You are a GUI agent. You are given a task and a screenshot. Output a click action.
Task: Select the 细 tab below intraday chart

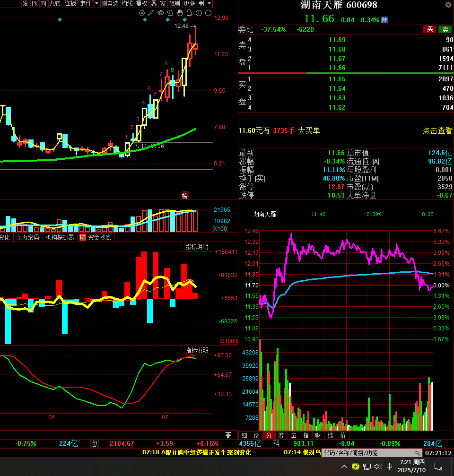coord(244,435)
